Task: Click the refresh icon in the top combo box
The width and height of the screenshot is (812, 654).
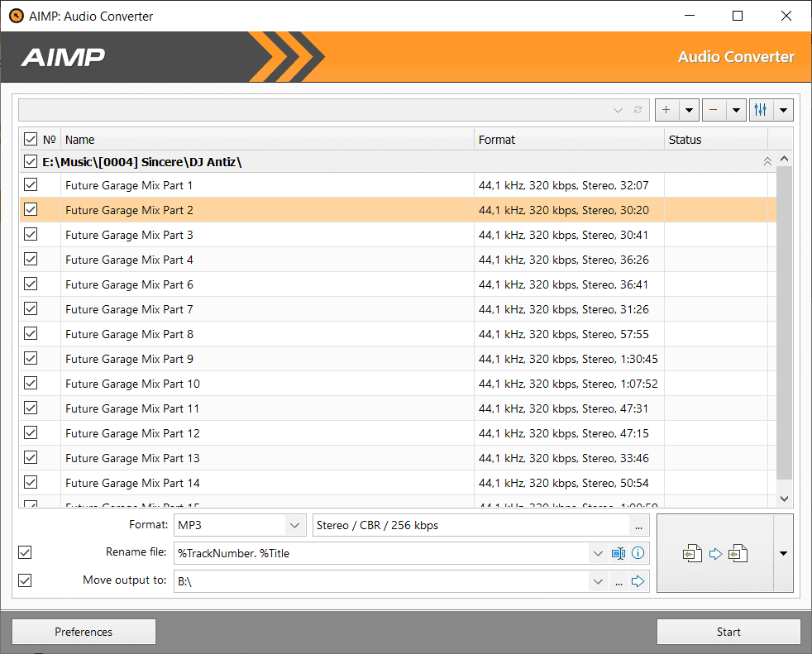Action: coord(638,110)
